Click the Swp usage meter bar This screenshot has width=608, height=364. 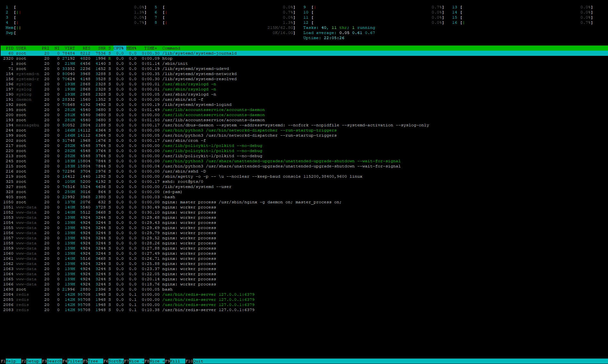150,33
